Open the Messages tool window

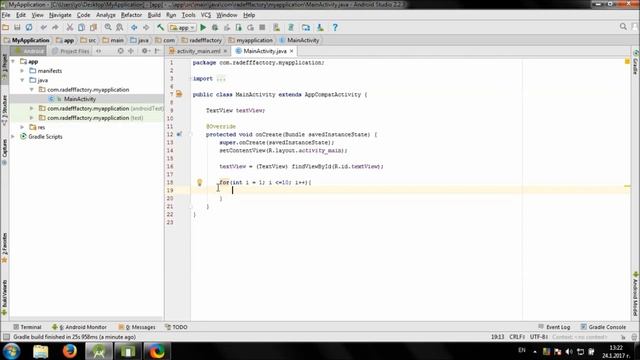pos(137,327)
